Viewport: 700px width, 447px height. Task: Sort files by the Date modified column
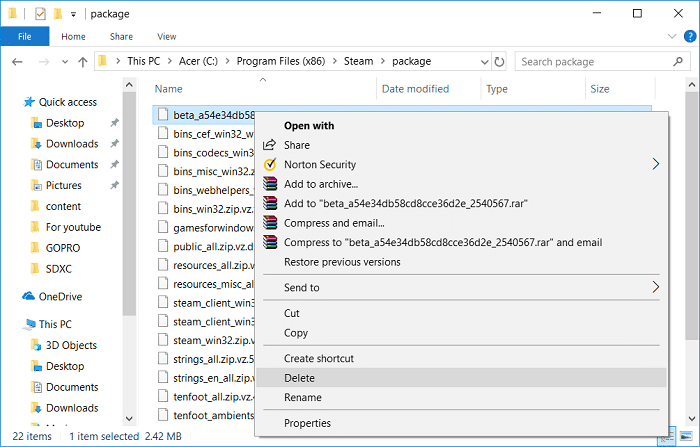pyautogui.click(x=415, y=89)
